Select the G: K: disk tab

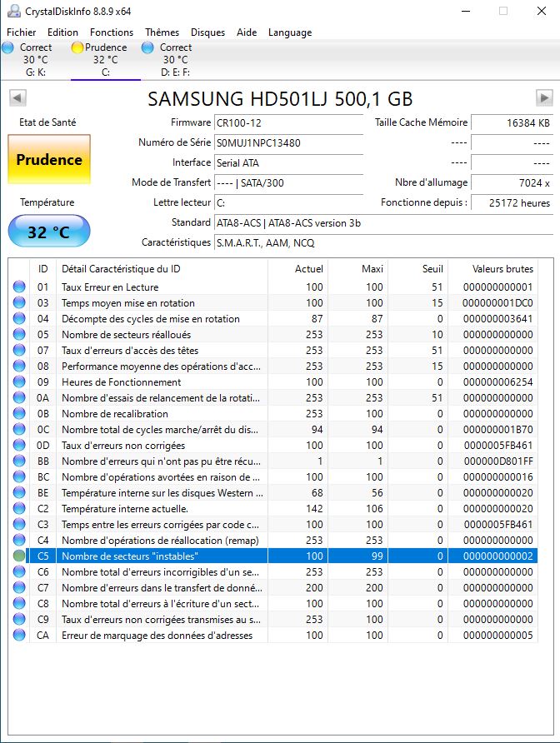(x=36, y=60)
